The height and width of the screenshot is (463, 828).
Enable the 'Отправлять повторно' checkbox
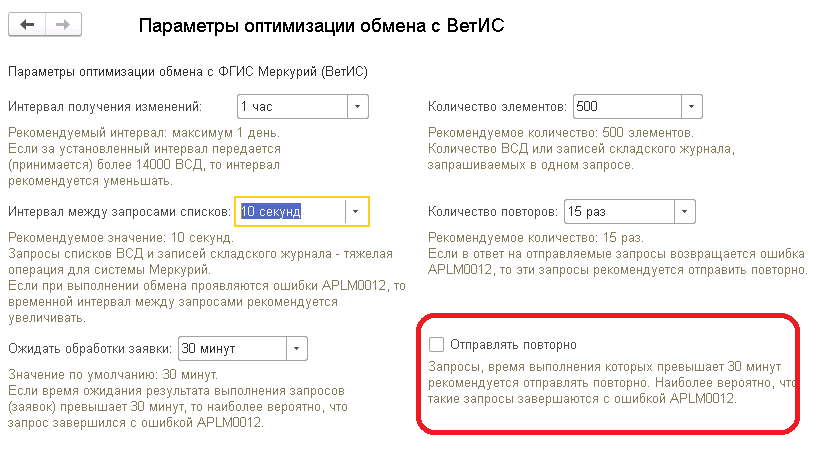click(436, 345)
